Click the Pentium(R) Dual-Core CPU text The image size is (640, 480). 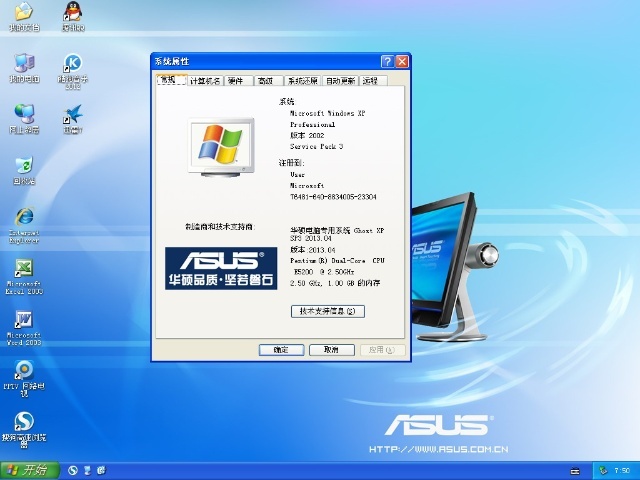point(337,260)
